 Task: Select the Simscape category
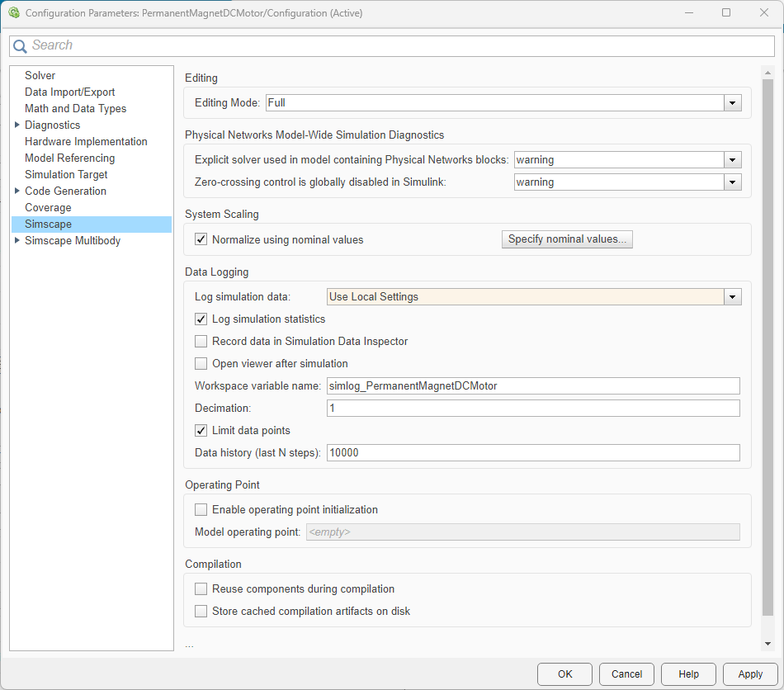click(92, 224)
